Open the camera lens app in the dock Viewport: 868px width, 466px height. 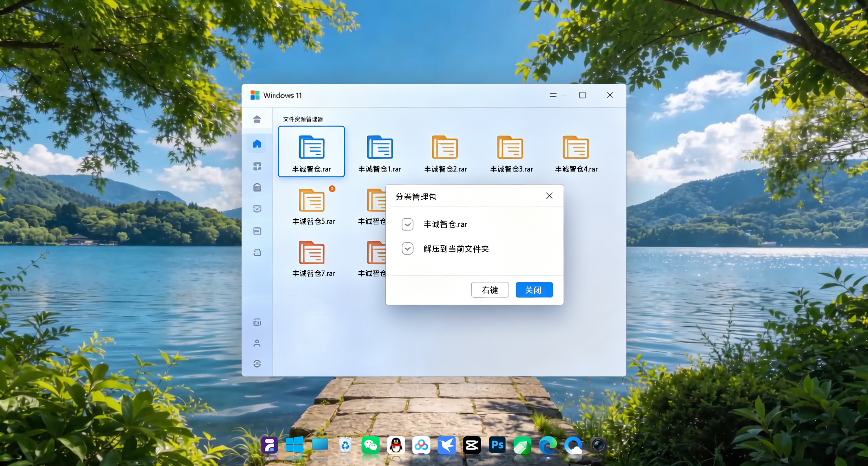[x=599, y=445]
